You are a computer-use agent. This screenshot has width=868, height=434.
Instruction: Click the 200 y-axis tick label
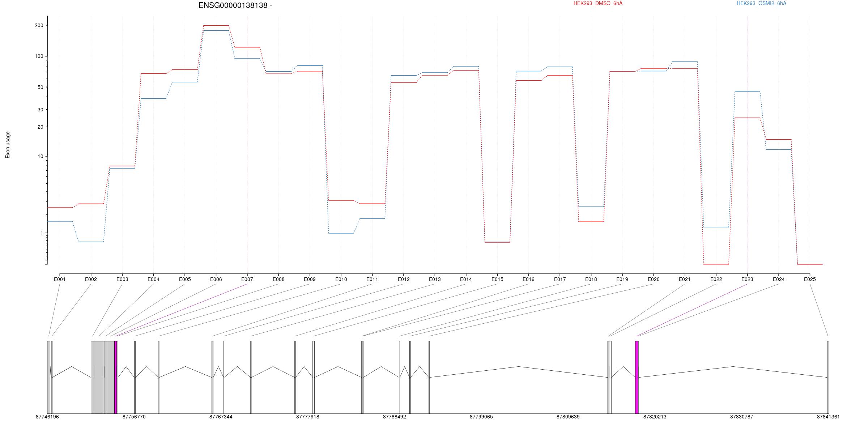39,25
